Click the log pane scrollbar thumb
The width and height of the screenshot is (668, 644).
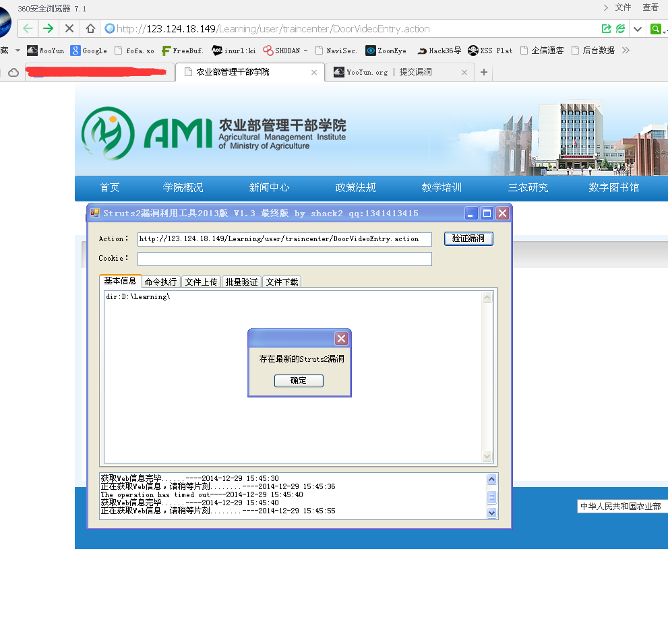point(491,496)
